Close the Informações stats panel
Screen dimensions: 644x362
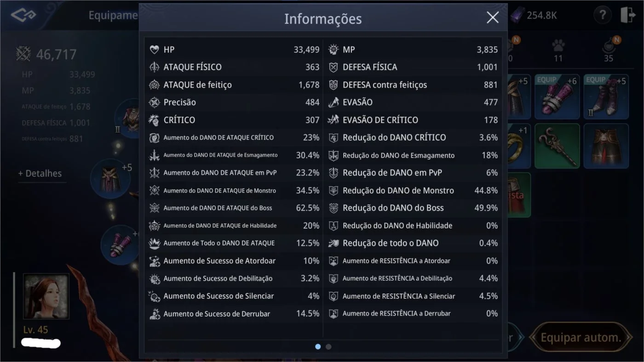click(x=493, y=18)
